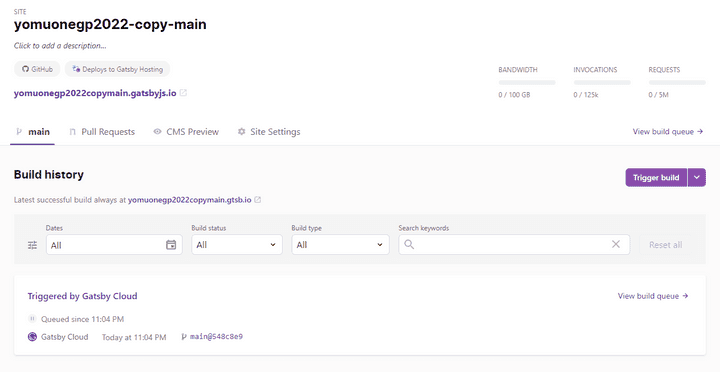Switch to the Pull Requests tab
720x372 pixels.
point(102,132)
